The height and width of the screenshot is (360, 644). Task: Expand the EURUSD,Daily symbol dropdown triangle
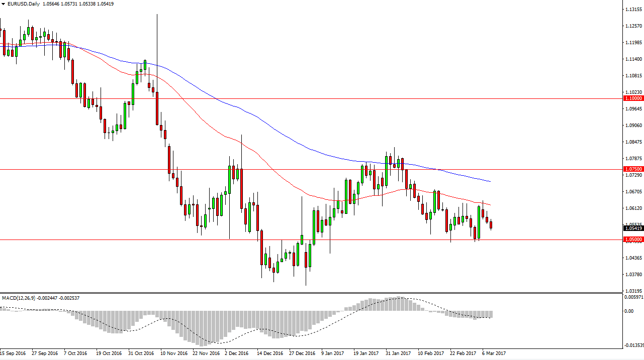point(4,4)
